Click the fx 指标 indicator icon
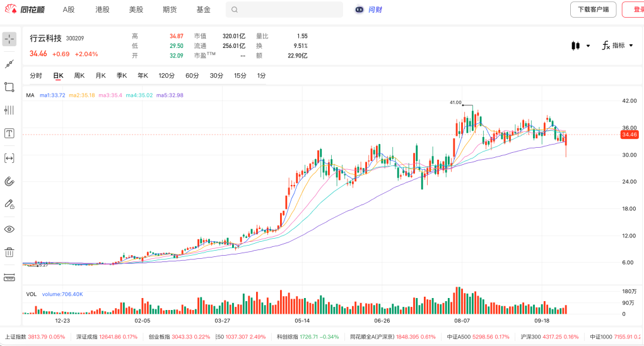This screenshot has width=644, height=346. click(x=606, y=45)
